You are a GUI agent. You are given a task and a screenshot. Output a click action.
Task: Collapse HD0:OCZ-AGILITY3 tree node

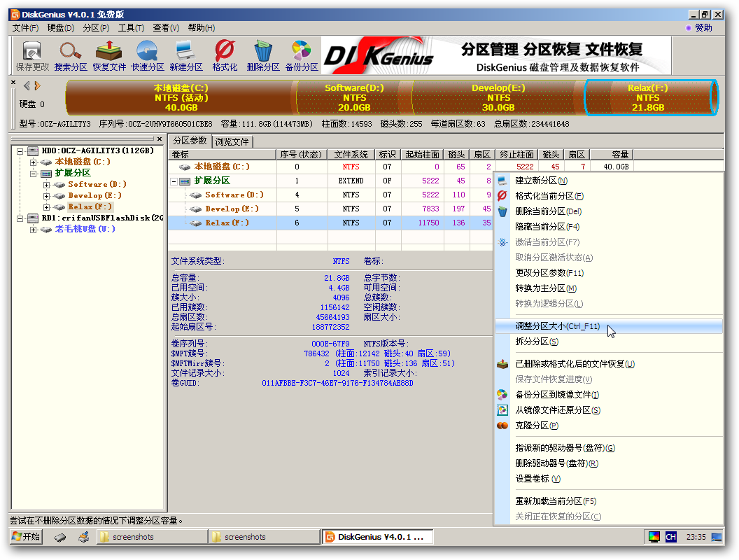(x=20, y=151)
